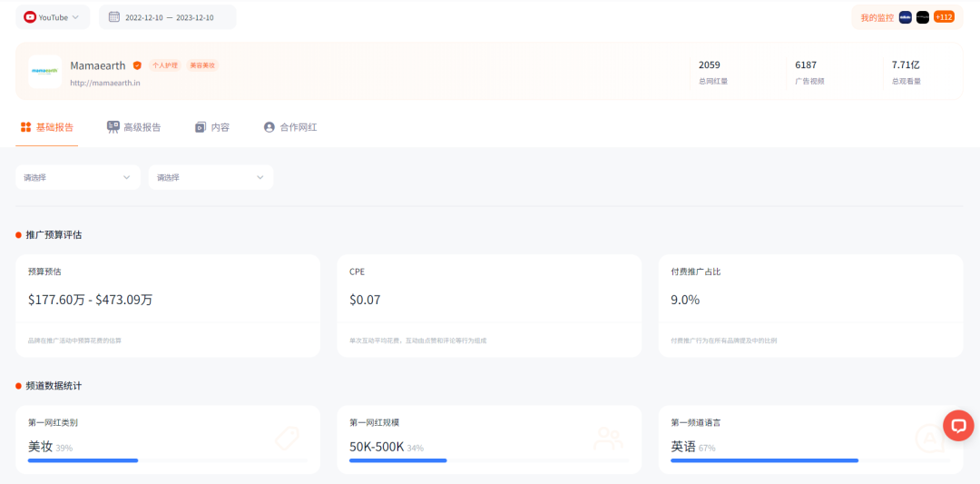This screenshot has height=484, width=980.
Task: Click the 2059 总网红量 statistic
Action: click(x=713, y=73)
